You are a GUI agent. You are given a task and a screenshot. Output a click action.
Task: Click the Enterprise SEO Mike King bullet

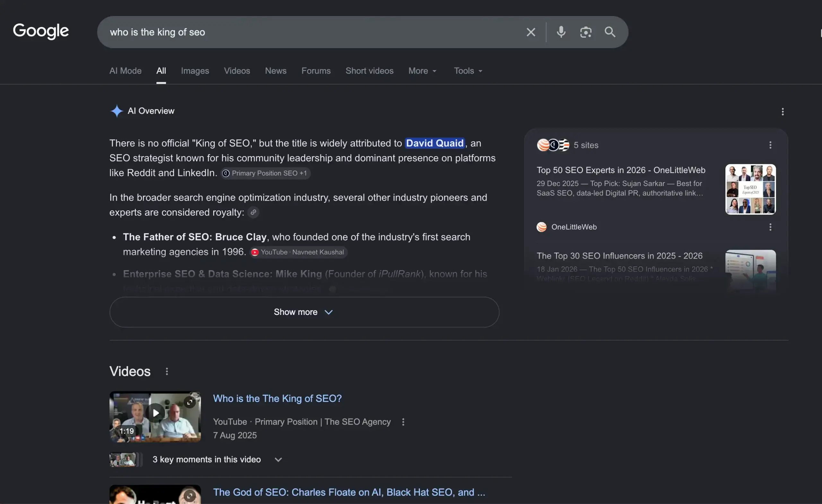click(x=305, y=281)
